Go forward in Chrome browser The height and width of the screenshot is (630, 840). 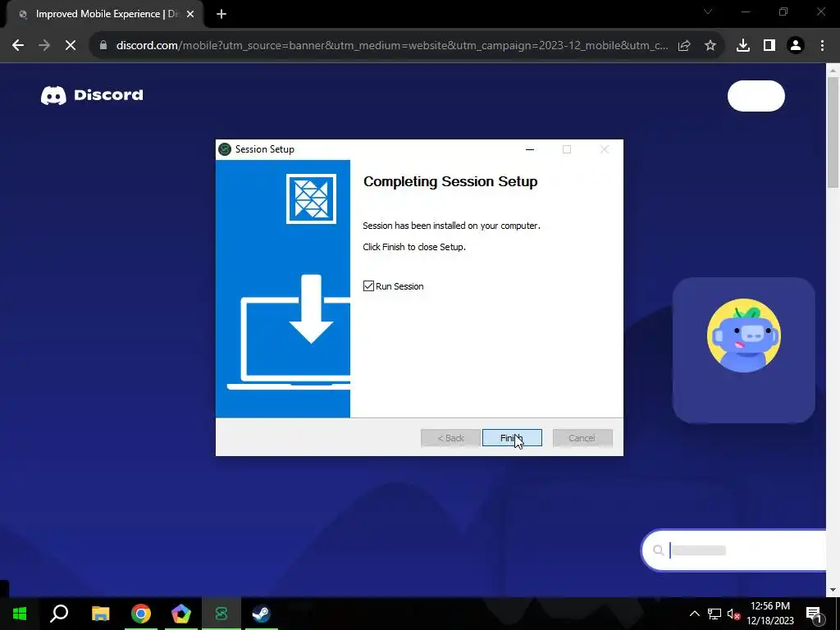tap(44, 46)
